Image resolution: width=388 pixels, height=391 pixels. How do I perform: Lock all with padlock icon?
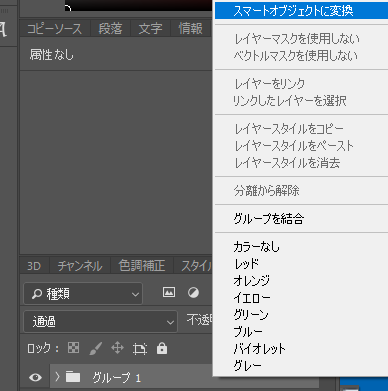pyautogui.click(x=162, y=348)
